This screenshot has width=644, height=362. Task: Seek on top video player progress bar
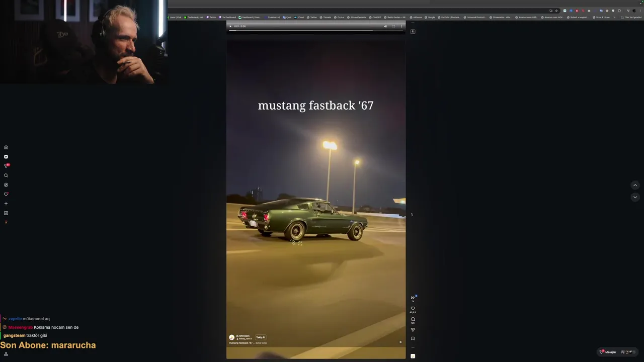tap(315, 31)
